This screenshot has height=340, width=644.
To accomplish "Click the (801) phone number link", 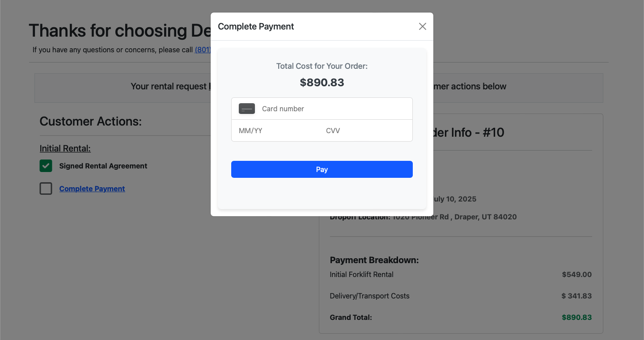I will 203,50.
